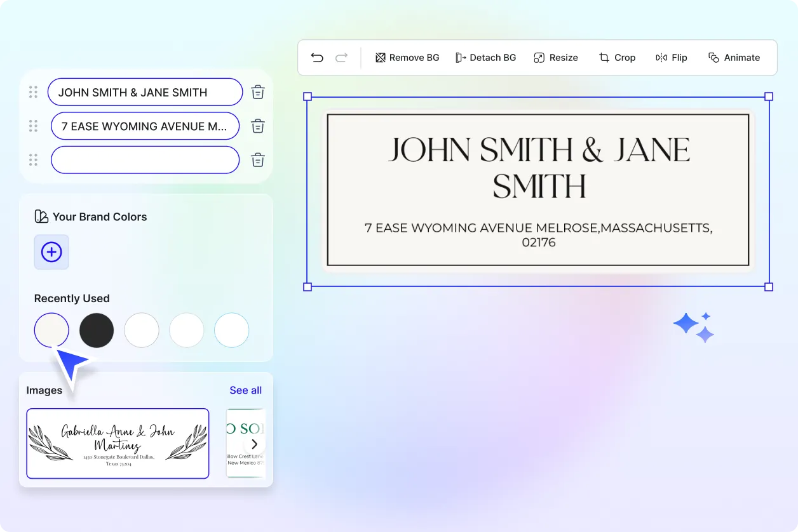
Task: Undo the last edit
Action: (317, 57)
